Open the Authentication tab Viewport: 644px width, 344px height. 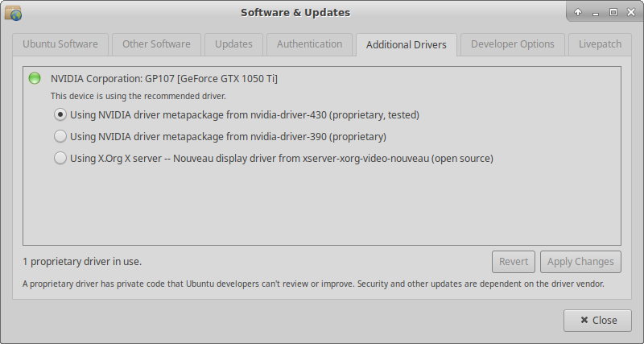(x=309, y=44)
